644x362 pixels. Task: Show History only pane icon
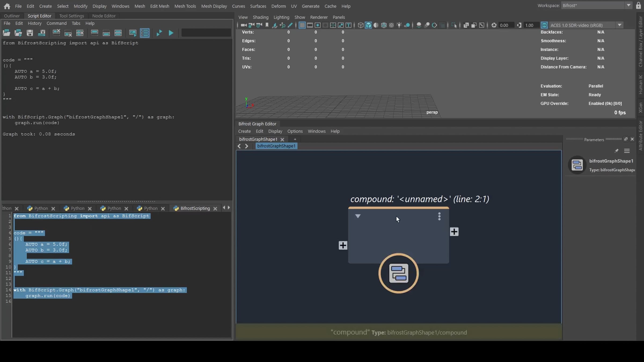point(94,33)
